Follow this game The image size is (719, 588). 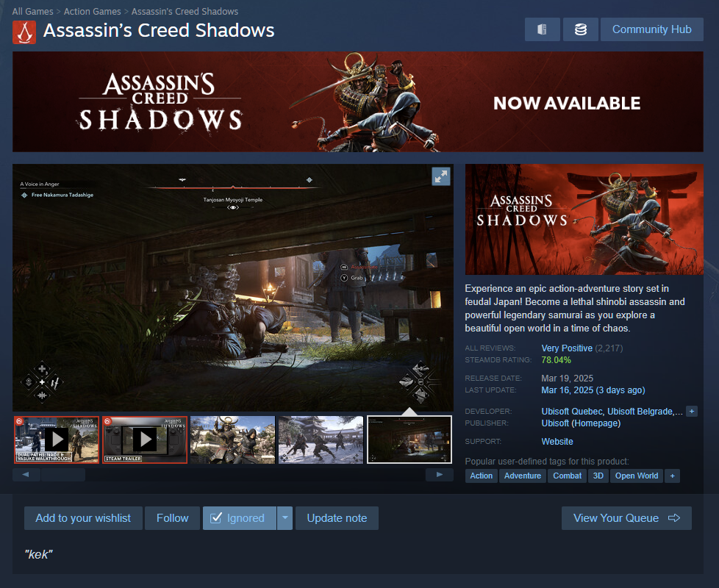[x=173, y=518]
